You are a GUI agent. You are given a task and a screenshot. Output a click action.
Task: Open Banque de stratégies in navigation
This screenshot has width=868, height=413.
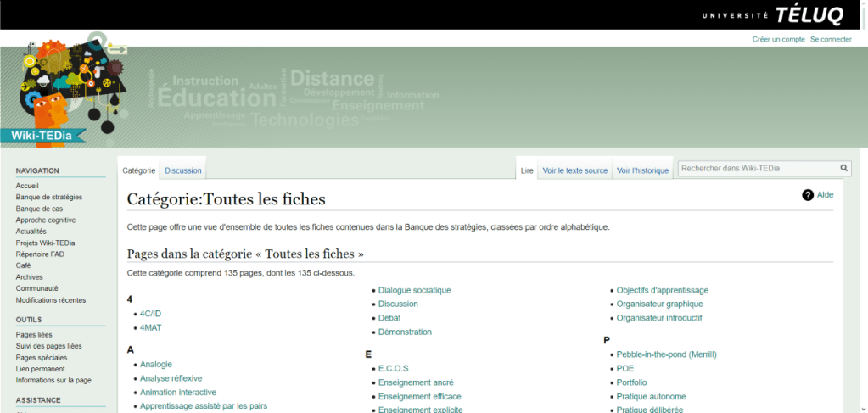point(49,197)
